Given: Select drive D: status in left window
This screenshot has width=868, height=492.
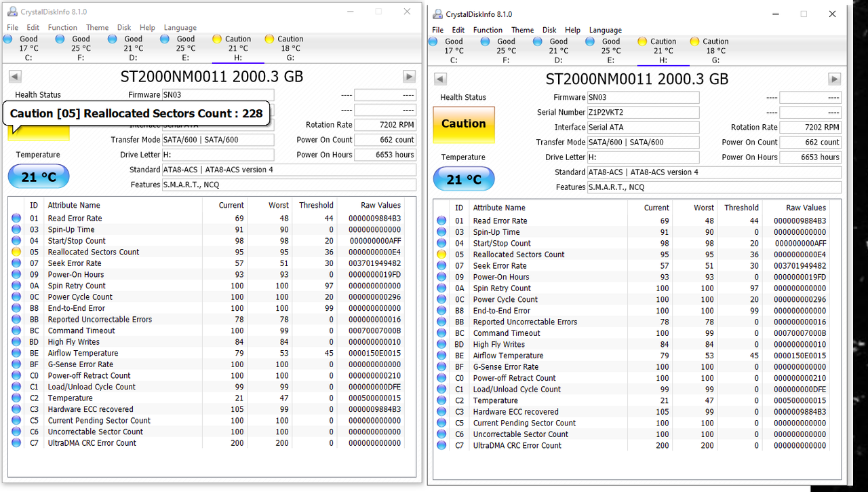Looking at the screenshot, I should (x=127, y=48).
